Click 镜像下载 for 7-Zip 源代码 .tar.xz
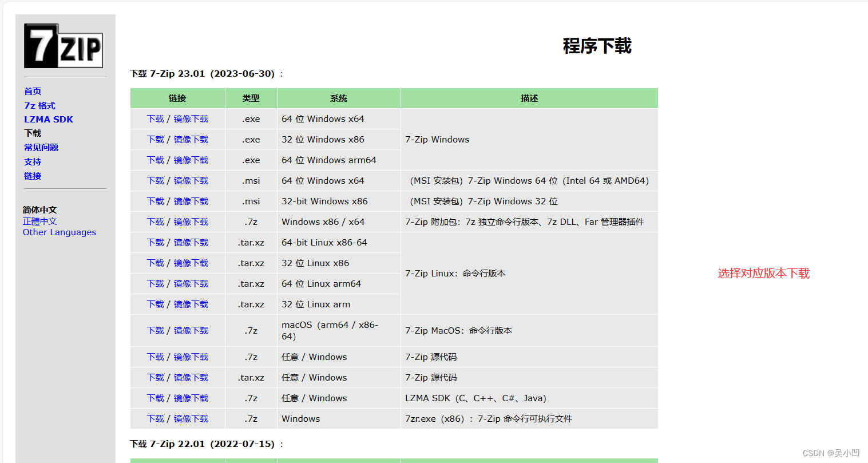Image resolution: width=868 pixels, height=463 pixels. (x=191, y=377)
